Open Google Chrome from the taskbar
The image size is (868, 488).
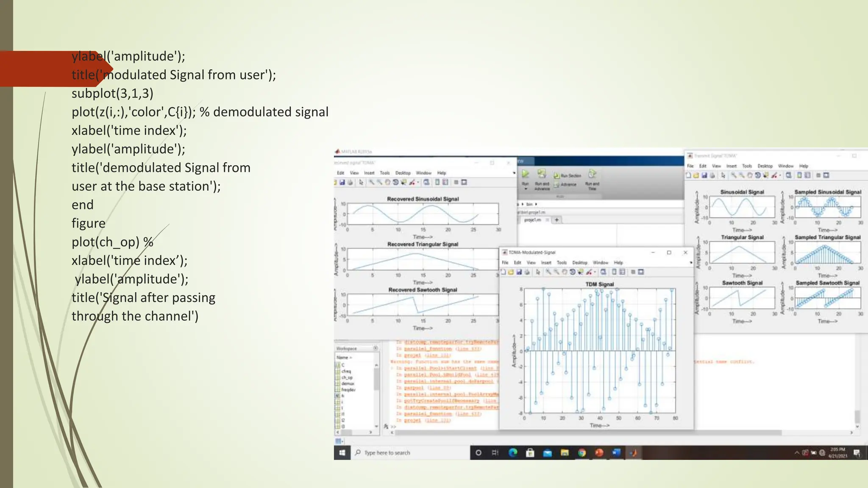pyautogui.click(x=582, y=453)
